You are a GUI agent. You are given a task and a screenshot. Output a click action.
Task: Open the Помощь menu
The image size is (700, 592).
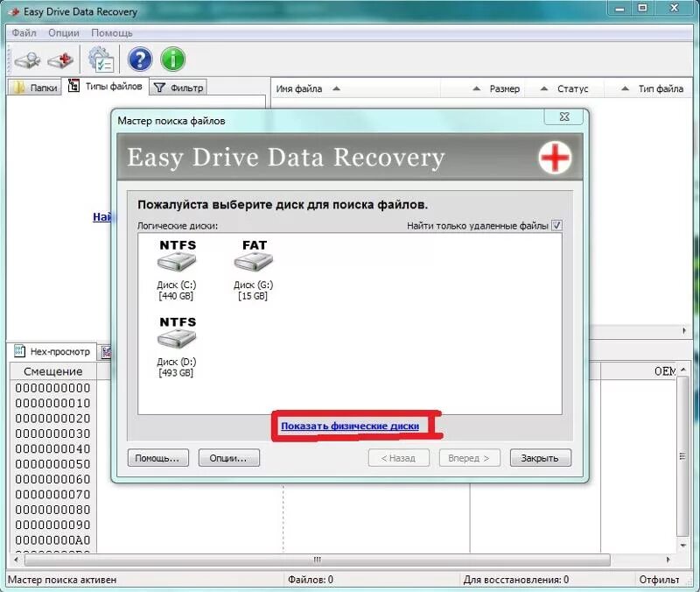coord(112,33)
